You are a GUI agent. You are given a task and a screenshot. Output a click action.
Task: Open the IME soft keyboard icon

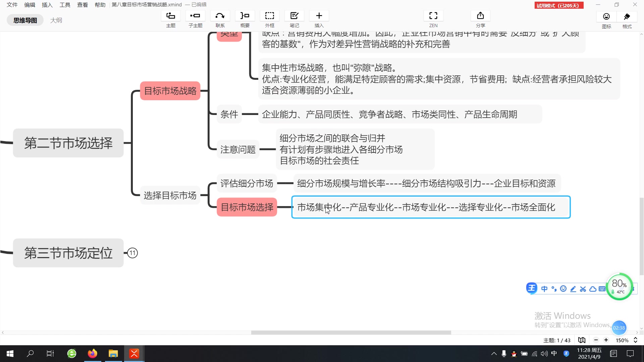[602, 289]
